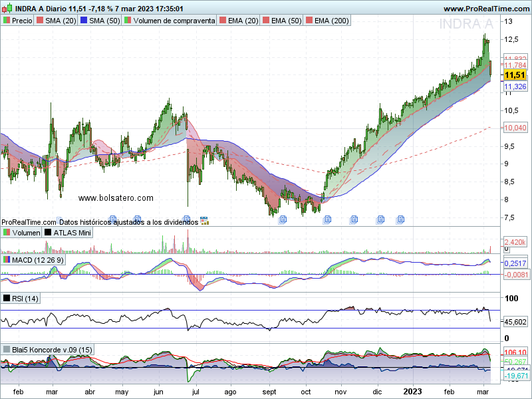Open the news document icon in November
The height and width of the screenshot is (399, 532).
[354, 219]
